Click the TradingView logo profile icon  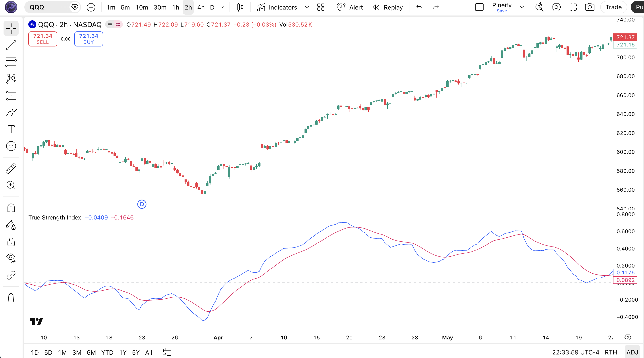pyautogui.click(x=11, y=7)
